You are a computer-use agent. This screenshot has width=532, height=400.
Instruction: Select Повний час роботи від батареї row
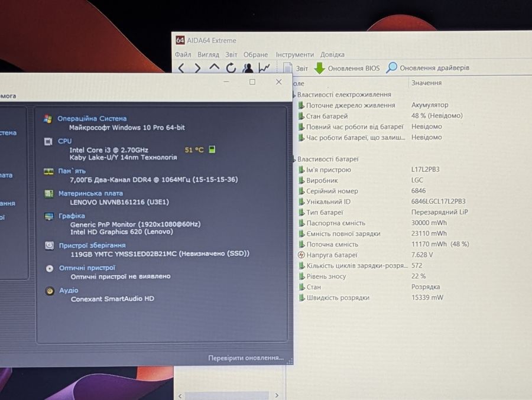[370, 126]
